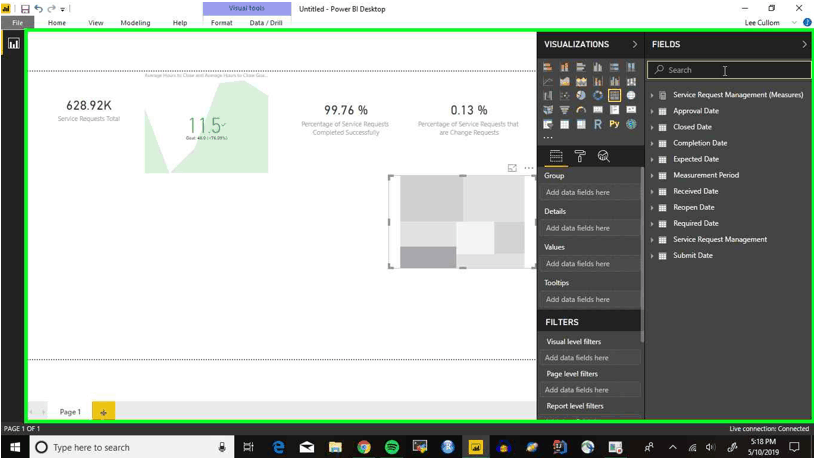This screenshot has width=816, height=460.
Task: Select the Matrix visual
Action: (x=581, y=124)
